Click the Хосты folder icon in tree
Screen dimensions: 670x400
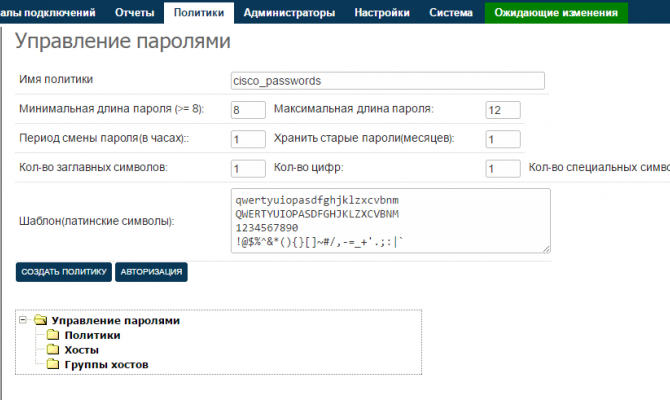54,350
